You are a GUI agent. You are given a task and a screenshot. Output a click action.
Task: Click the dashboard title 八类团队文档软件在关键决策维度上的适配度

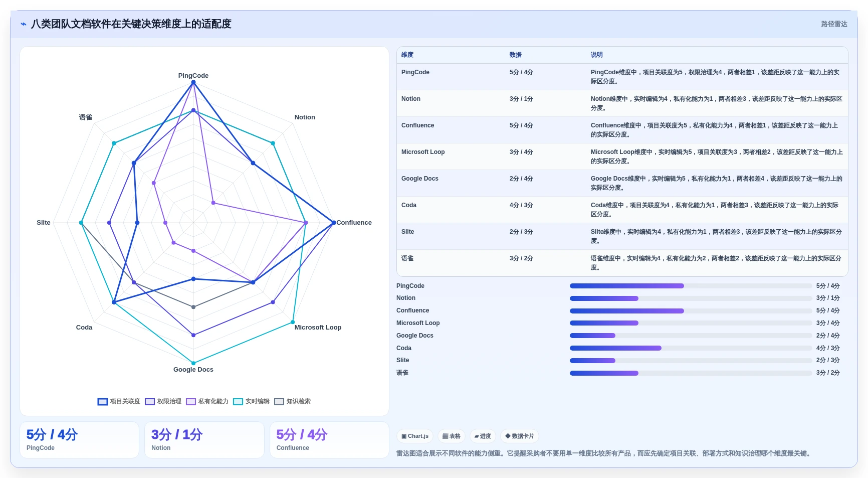click(131, 24)
